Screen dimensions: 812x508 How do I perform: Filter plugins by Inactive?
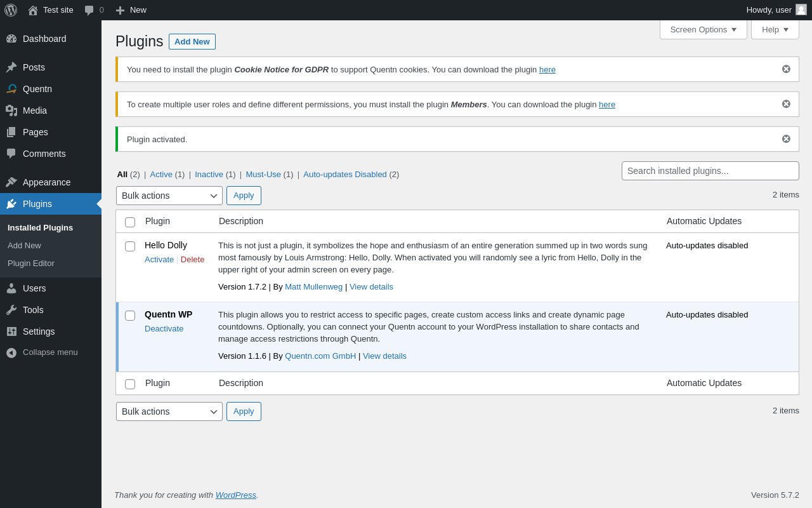[209, 175]
